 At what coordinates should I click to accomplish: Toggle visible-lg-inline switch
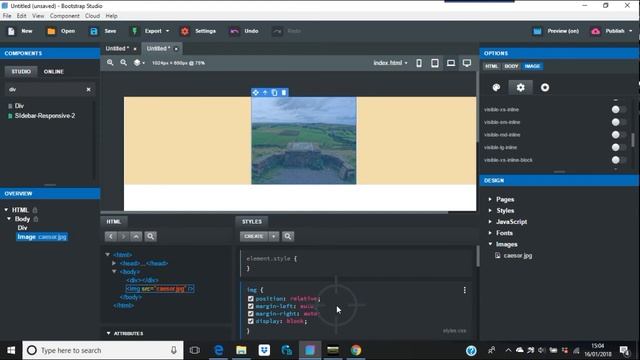pos(618,147)
